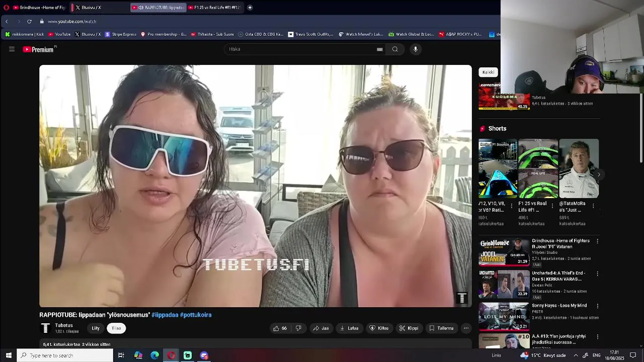Open a new browser tab
The width and height of the screenshot is (644, 362).
(250, 8)
